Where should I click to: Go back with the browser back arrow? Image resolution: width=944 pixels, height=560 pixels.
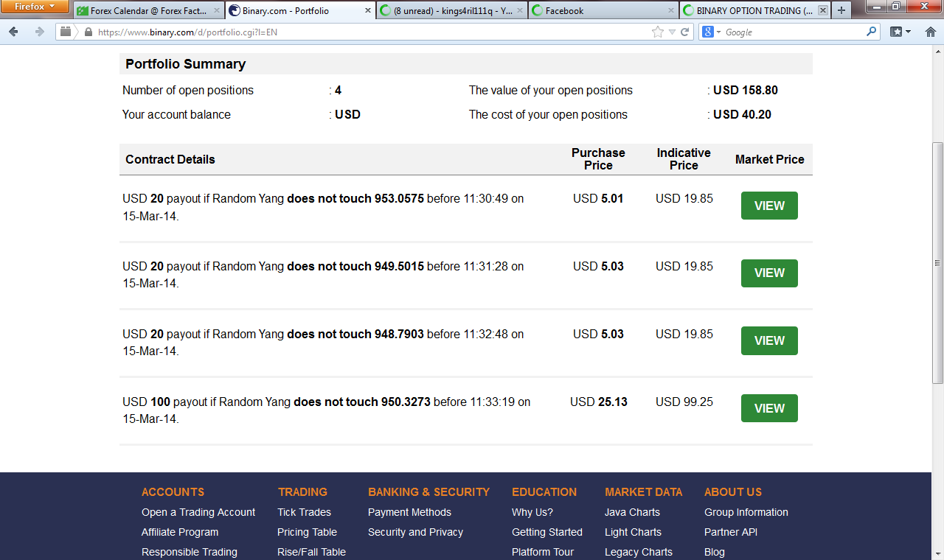[x=14, y=32]
